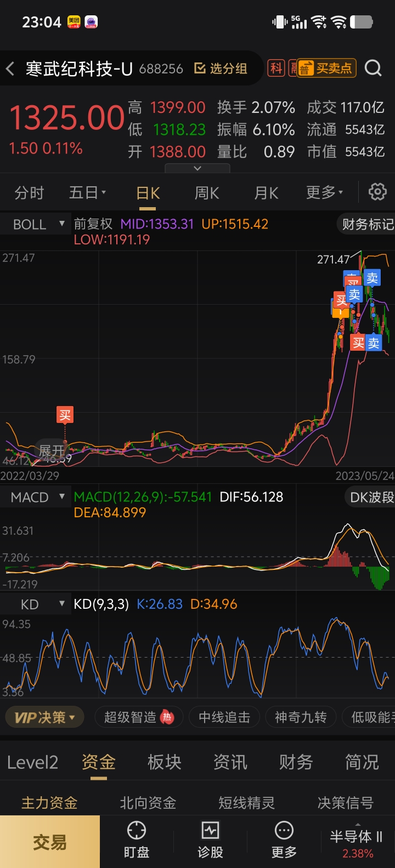Open the 财务 tab
This screenshot has width=395, height=868.
point(296,762)
